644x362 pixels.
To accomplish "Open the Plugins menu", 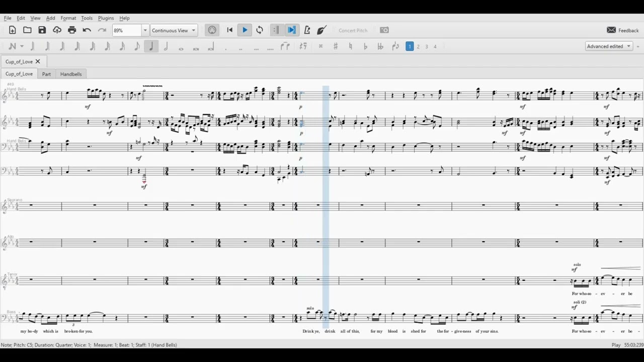I will [x=106, y=18].
